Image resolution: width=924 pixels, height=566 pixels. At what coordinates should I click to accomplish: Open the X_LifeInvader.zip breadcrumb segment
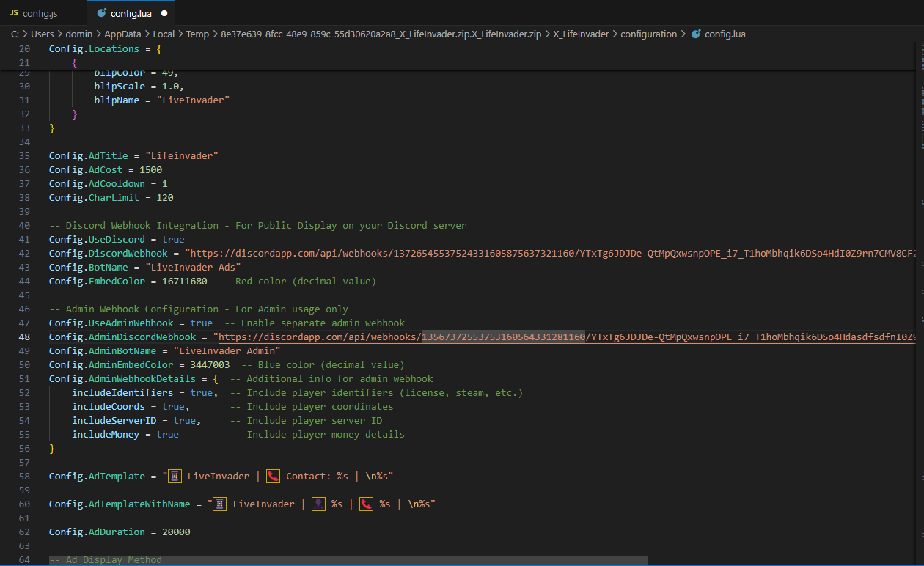381,34
